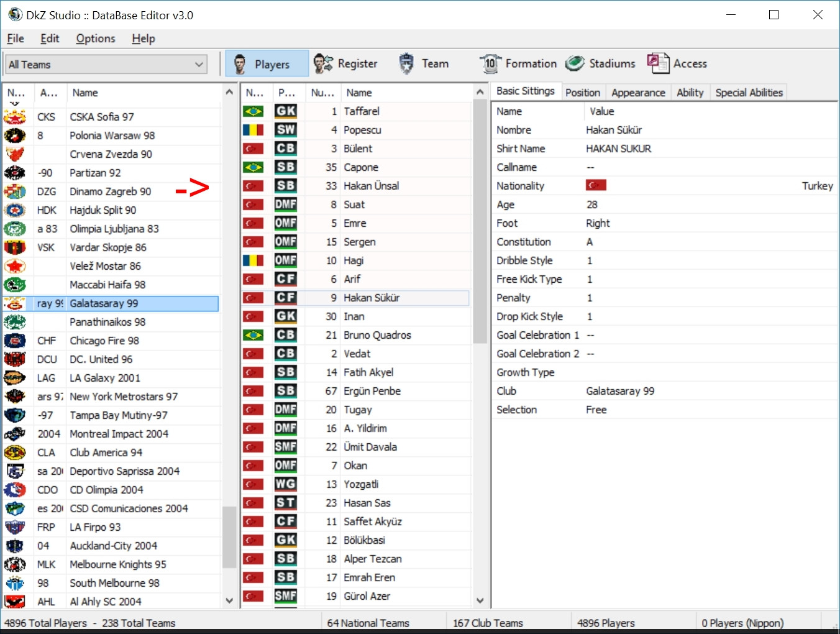840x634 pixels.
Task: Click Suat's DMF position badge
Action: click(286, 204)
